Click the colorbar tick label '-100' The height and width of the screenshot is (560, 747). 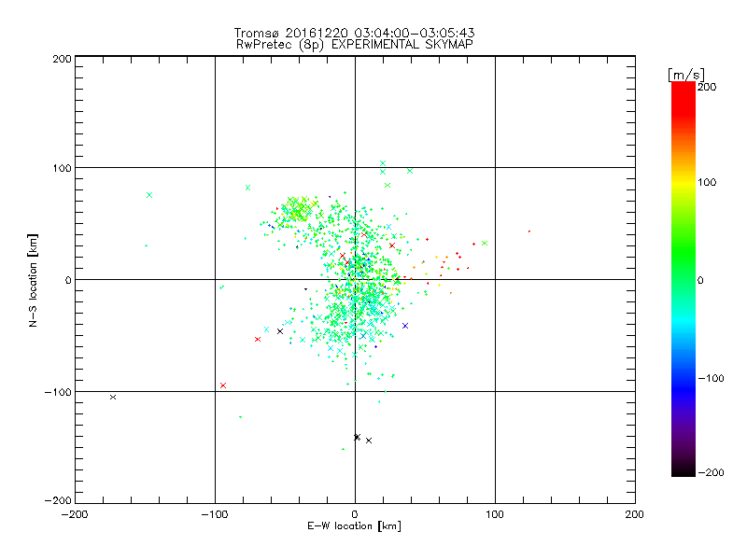tap(711, 378)
